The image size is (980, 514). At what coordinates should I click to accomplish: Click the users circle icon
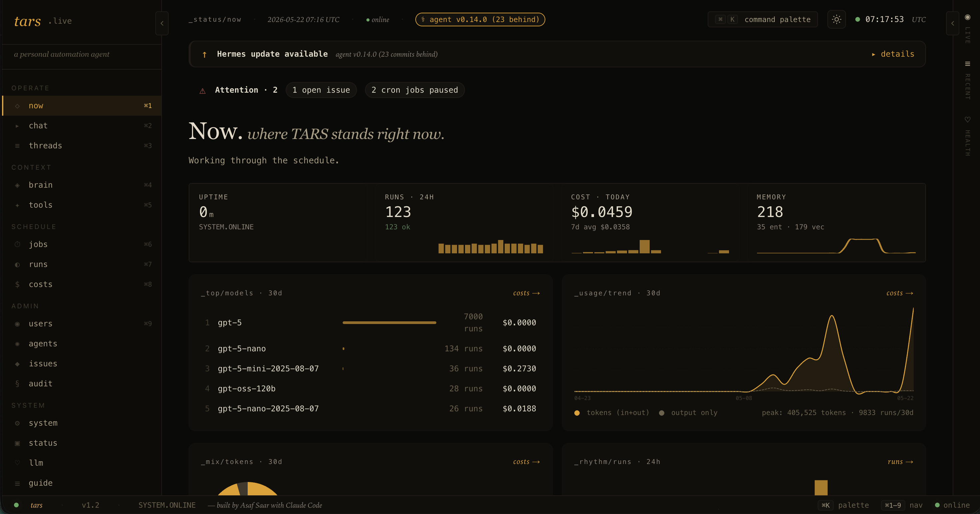[x=17, y=324]
